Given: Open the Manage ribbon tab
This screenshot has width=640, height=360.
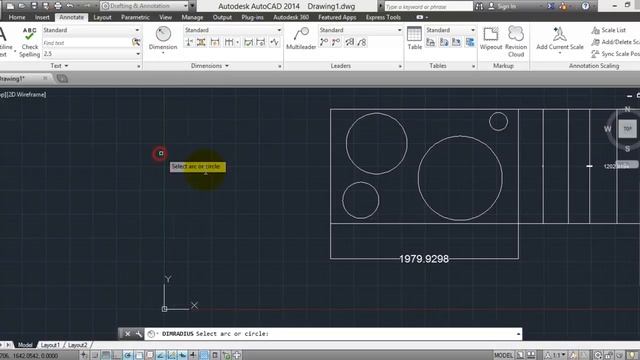Looking at the screenshot, I should [x=192, y=17].
